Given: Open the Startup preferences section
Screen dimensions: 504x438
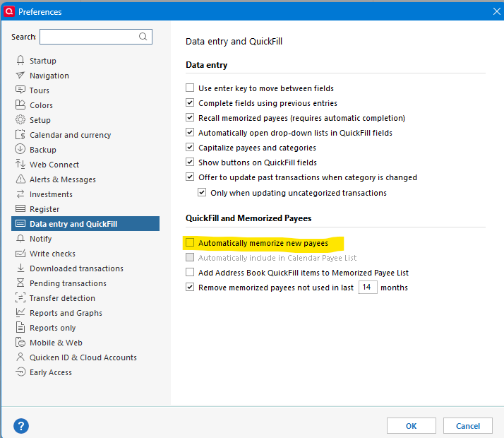Looking at the screenshot, I should coord(85,61).
